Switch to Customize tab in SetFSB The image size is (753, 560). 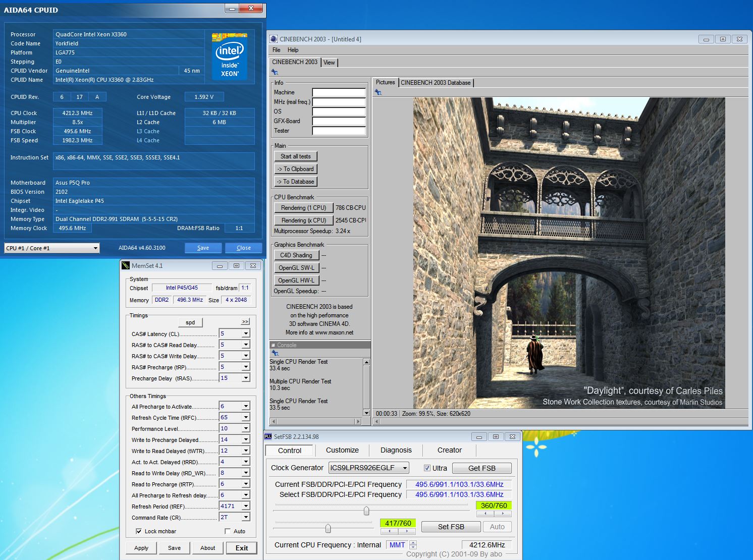pyautogui.click(x=342, y=450)
